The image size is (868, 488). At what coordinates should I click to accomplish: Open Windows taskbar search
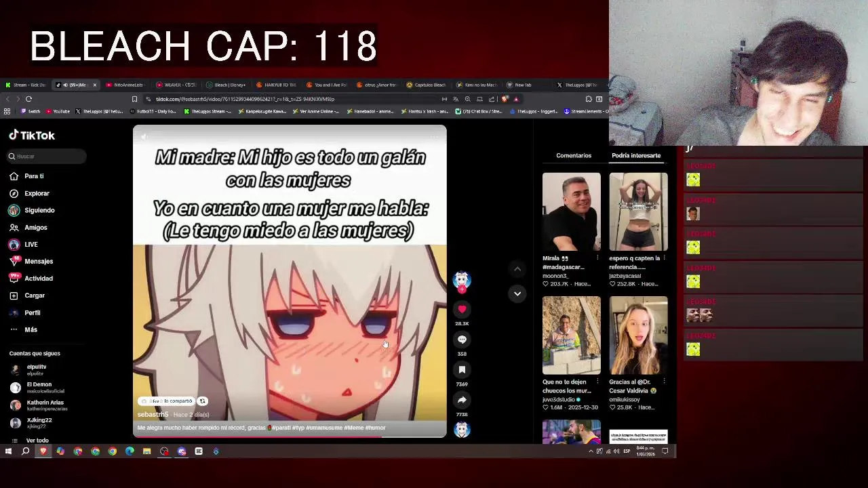[x=26, y=451]
